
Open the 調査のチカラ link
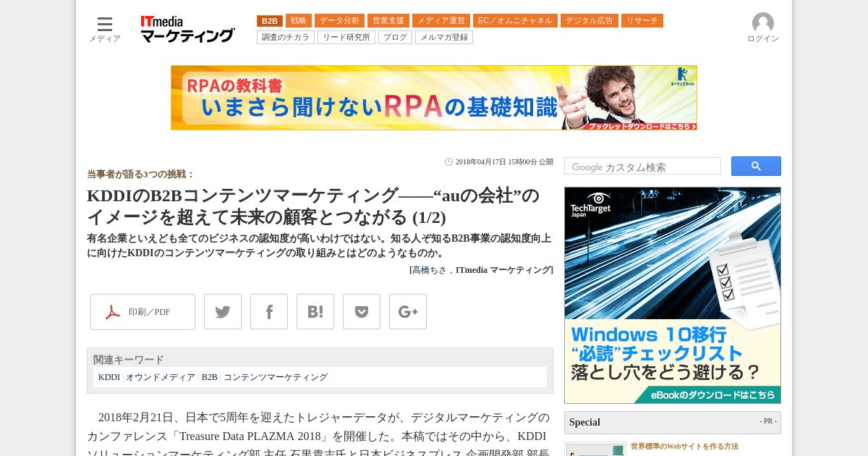coord(286,37)
